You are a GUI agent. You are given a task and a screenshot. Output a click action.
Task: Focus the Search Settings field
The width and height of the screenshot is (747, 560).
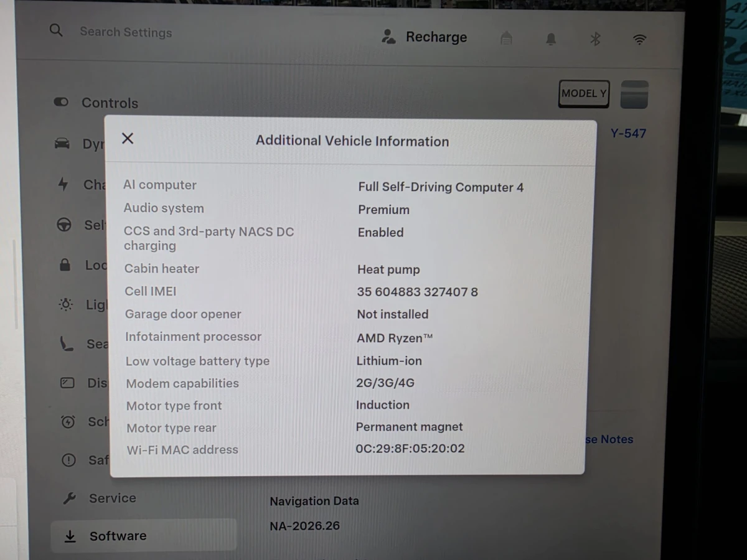pyautogui.click(x=126, y=32)
